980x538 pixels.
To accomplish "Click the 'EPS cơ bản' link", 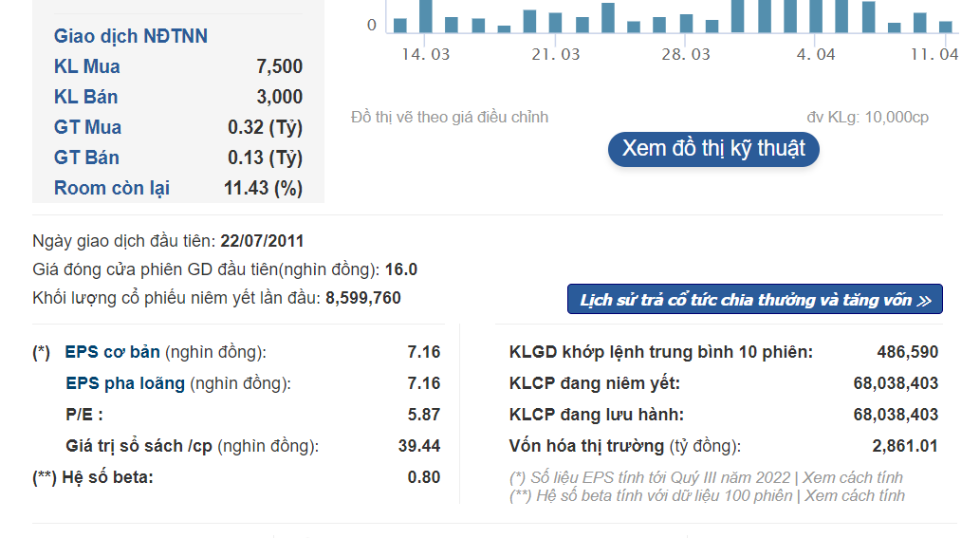I will [113, 352].
